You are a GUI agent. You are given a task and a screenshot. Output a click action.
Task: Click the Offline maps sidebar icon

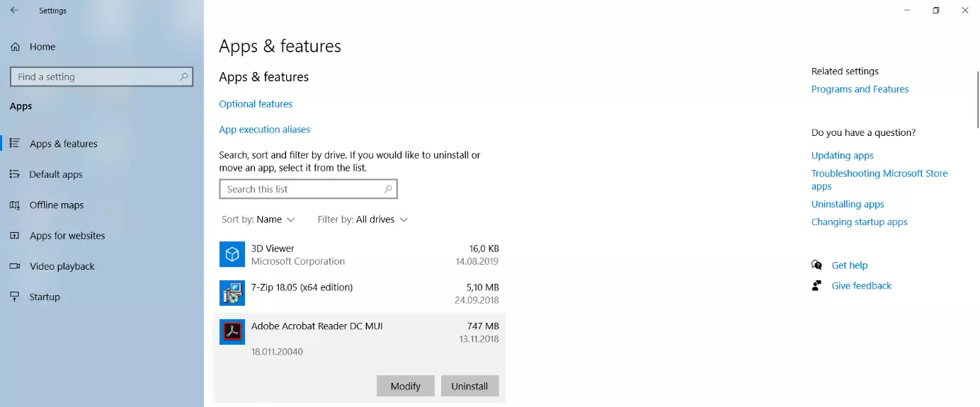pyautogui.click(x=14, y=205)
